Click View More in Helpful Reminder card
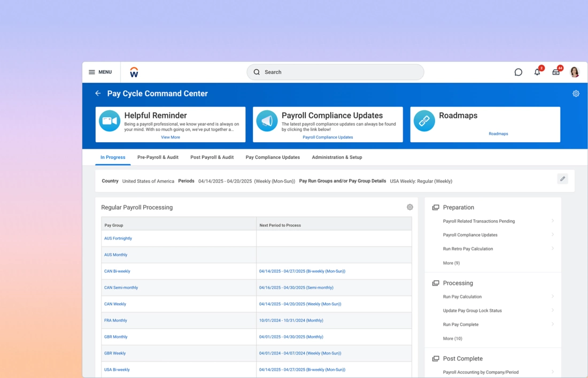The image size is (588, 378). point(171,137)
